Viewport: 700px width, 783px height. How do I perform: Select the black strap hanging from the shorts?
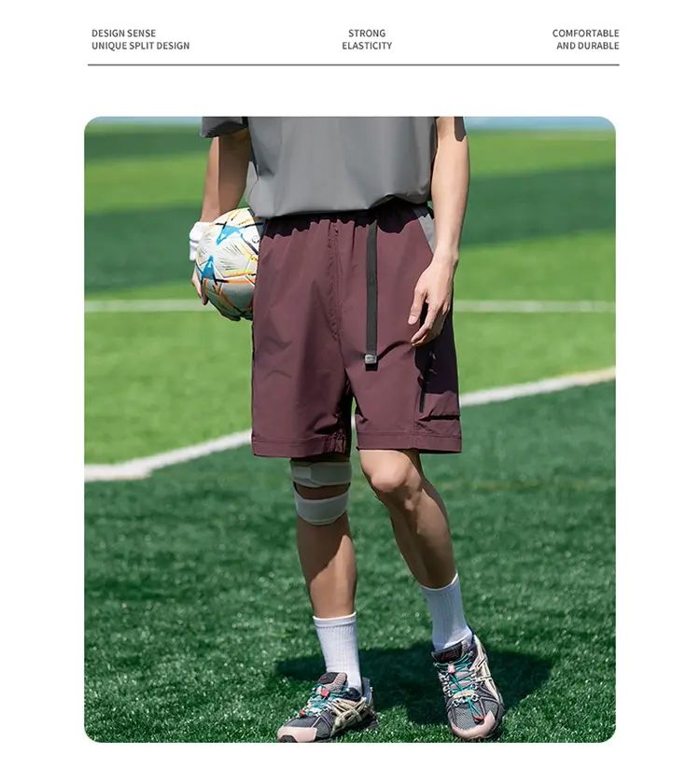pyautogui.click(x=371, y=295)
